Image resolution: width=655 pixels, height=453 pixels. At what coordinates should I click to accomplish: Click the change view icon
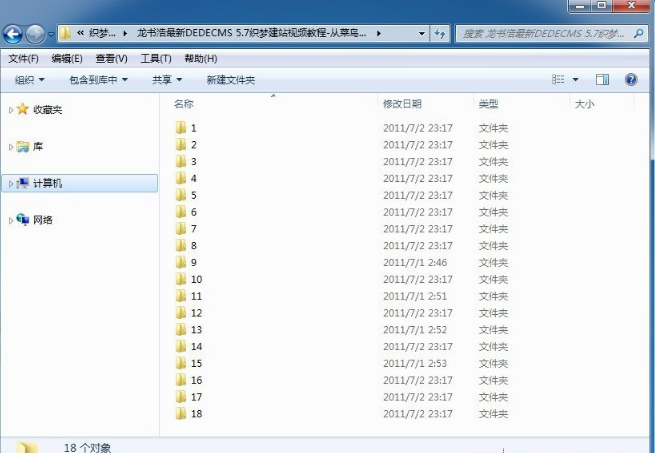click(558, 79)
